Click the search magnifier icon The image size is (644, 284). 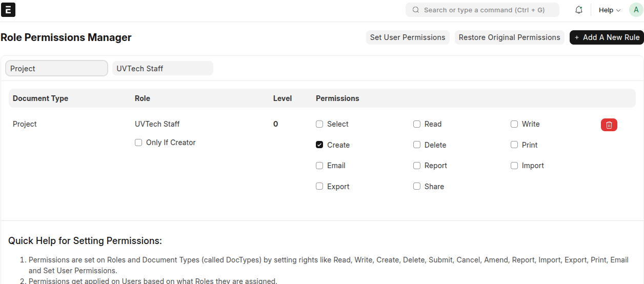[416, 10]
